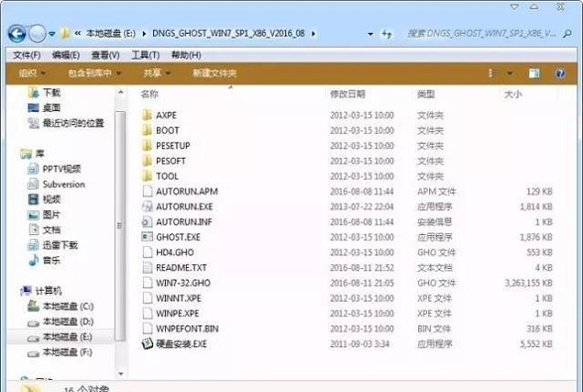Click the folder icon in the address bar
The width and height of the screenshot is (583, 392).
65,33
